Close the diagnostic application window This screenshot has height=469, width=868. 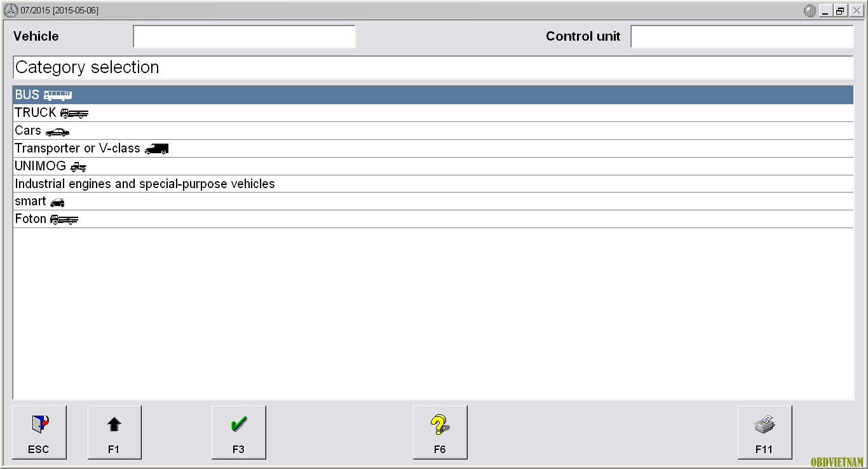[856, 11]
